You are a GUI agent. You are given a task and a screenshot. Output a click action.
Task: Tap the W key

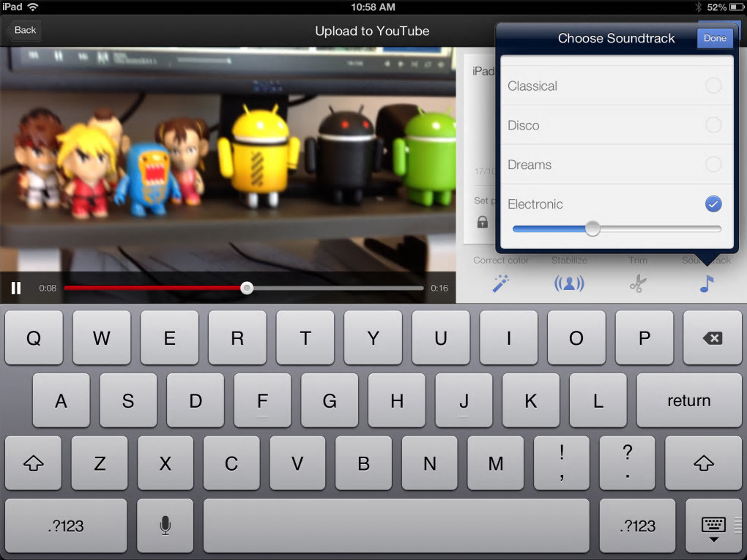click(102, 338)
